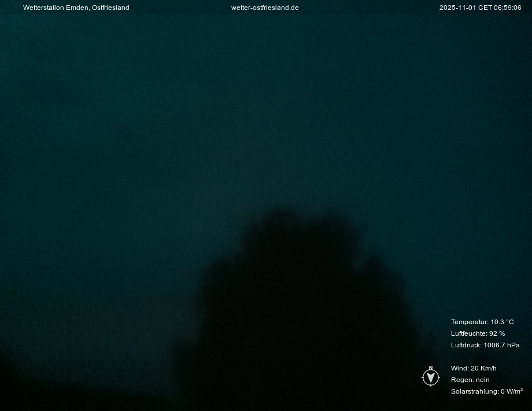The image size is (532, 411).
Task: Click the 'Luftdruck:' label
Action: 466,345
